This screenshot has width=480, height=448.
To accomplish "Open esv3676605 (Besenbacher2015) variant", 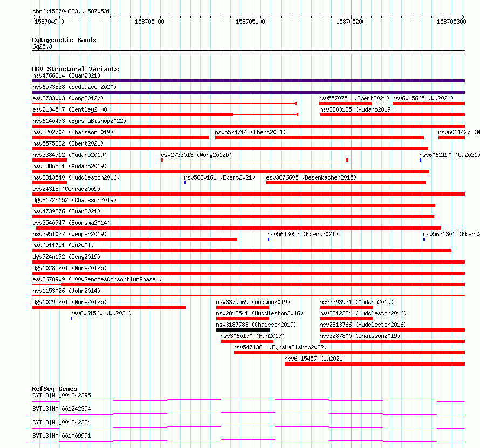I will point(311,177).
